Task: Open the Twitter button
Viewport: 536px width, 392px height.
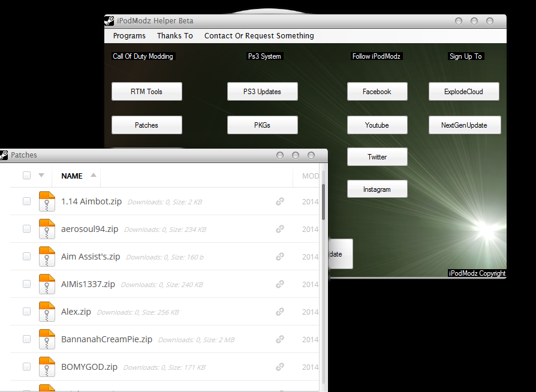Action: [x=377, y=157]
